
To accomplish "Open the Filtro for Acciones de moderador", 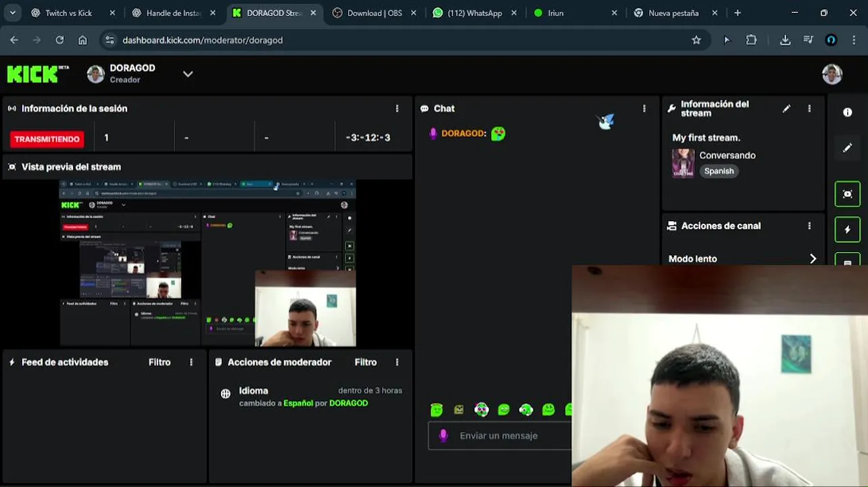I will pos(366,363).
